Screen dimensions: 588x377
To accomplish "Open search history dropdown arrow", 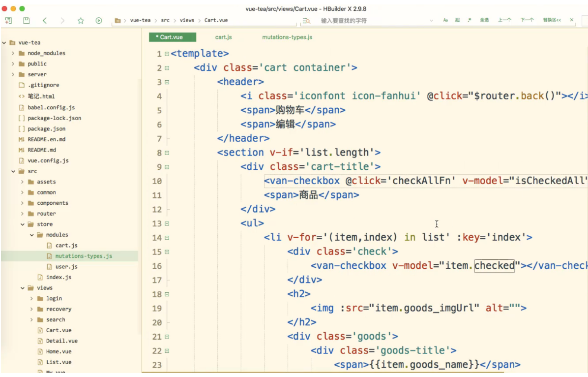I will click(431, 20).
